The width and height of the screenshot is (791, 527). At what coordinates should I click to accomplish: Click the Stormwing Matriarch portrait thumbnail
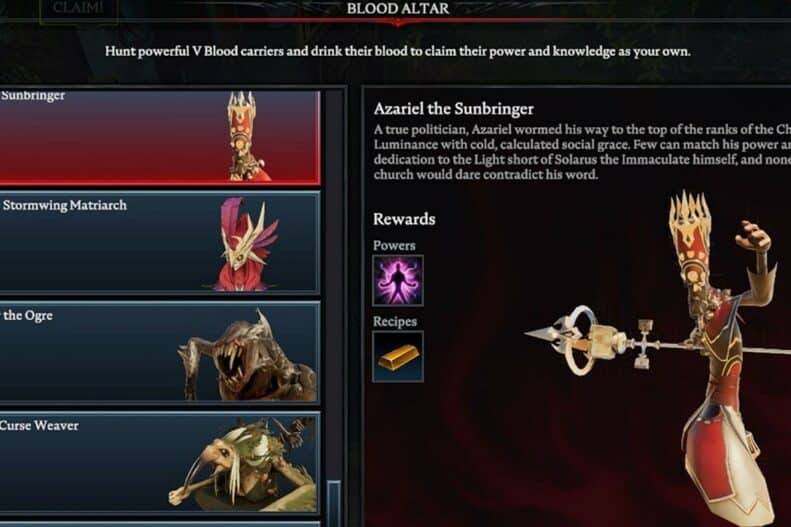coord(246,244)
